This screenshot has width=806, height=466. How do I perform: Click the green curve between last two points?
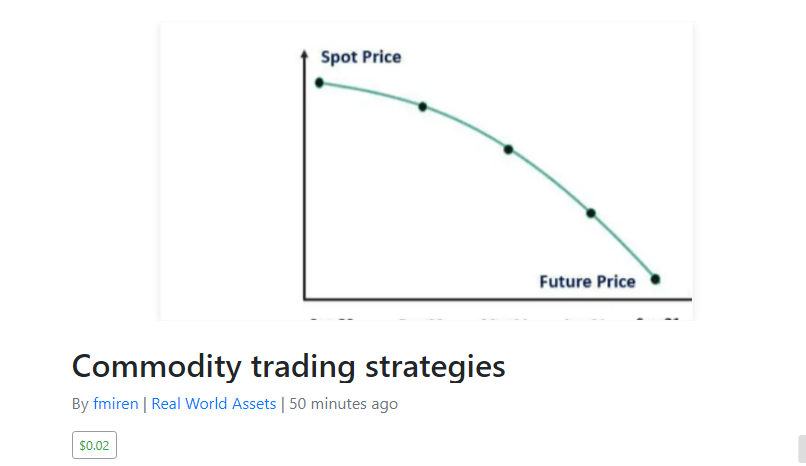tap(625, 246)
